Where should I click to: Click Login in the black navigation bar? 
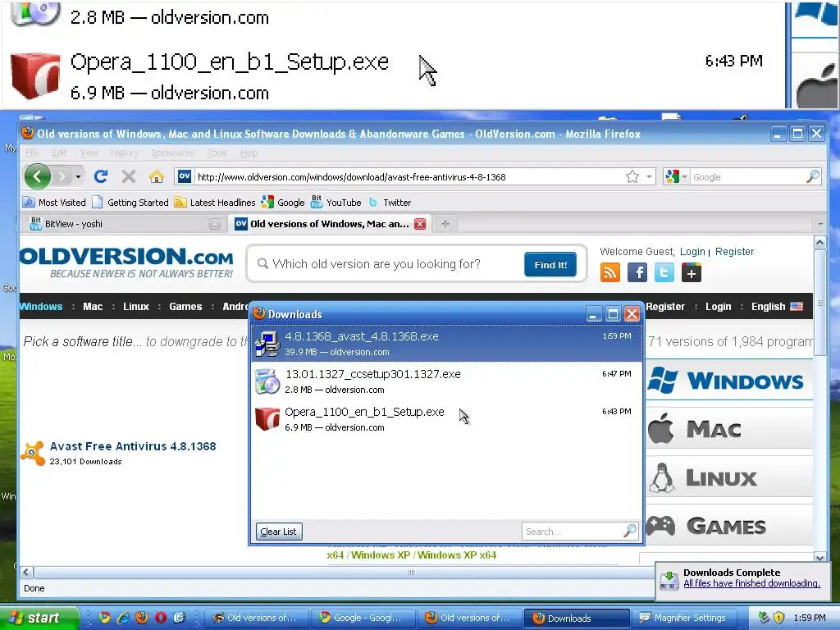pyautogui.click(x=718, y=307)
